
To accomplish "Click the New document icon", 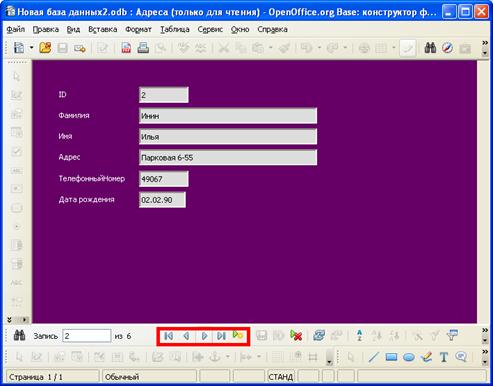I will (x=19, y=48).
